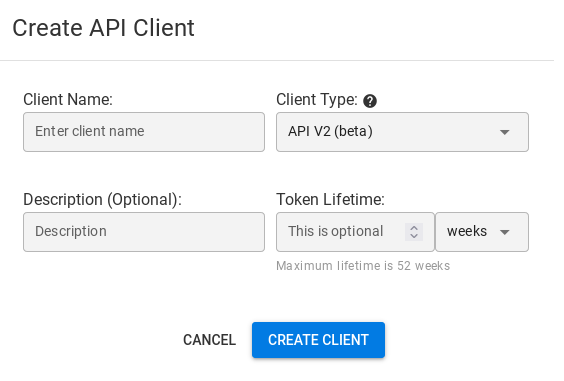
Task: Open the weeks unit dropdown
Action: click(482, 232)
